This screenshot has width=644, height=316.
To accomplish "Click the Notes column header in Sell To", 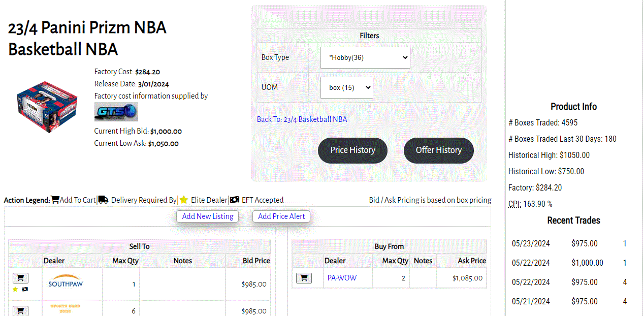I will click(x=183, y=261).
